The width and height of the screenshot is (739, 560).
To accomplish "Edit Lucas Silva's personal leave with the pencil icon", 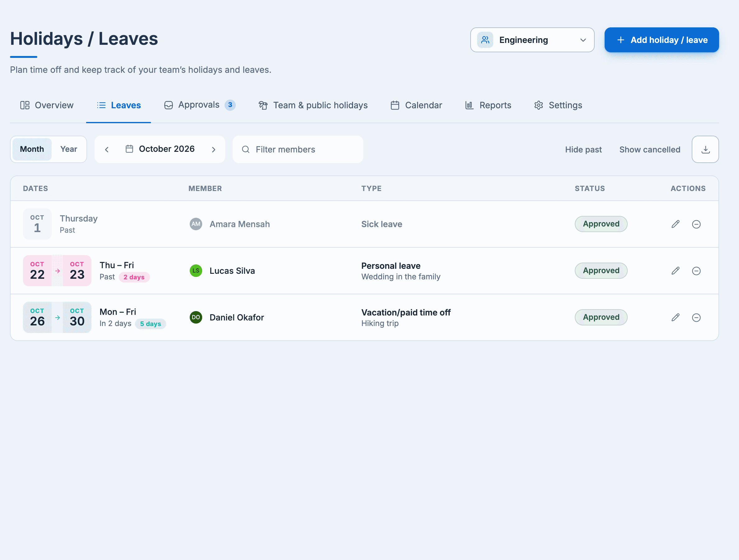I will point(675,271).
